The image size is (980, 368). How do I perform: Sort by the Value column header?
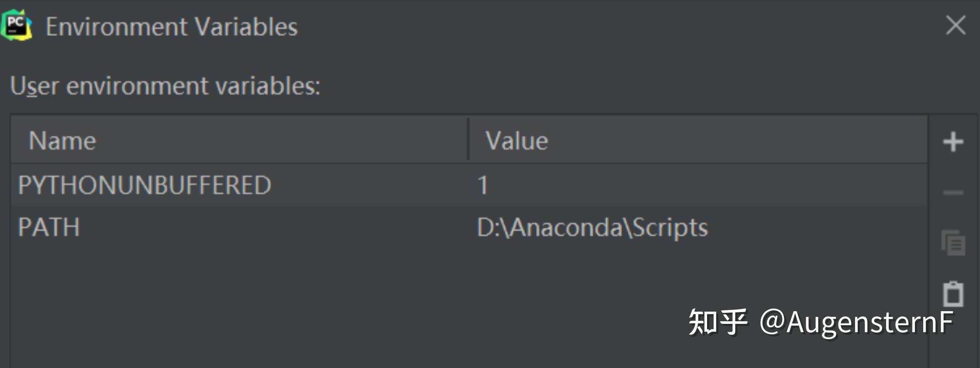click(698, 141)
